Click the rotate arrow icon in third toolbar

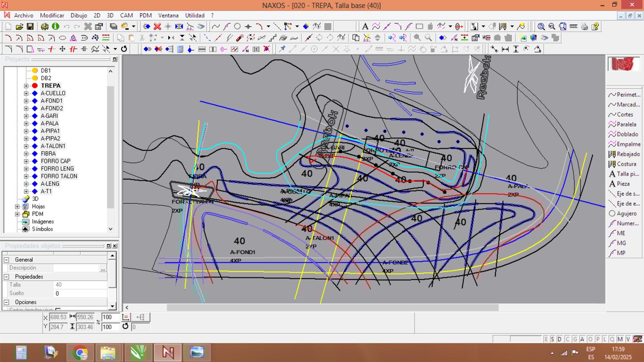[124, 49]
